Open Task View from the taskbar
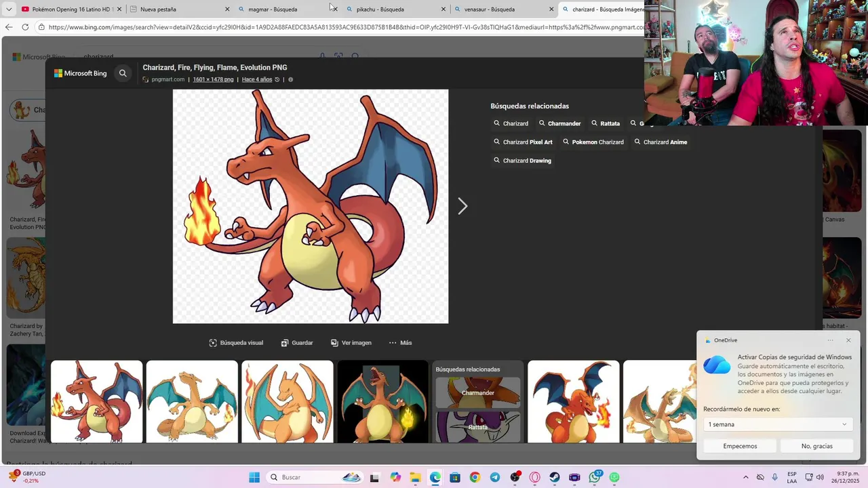 click(x=374, y=477)
